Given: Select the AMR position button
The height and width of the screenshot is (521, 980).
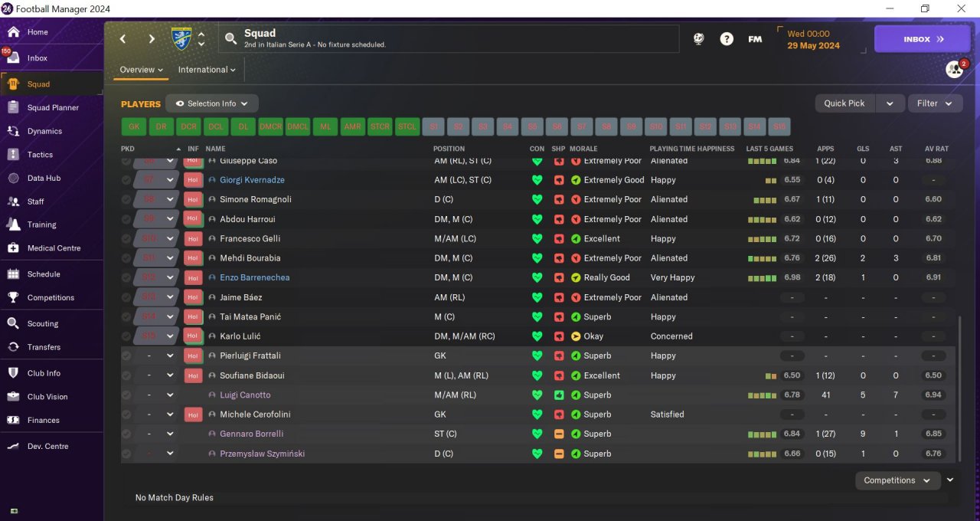Looking at the screenshot, I should (x=352, y=127).
